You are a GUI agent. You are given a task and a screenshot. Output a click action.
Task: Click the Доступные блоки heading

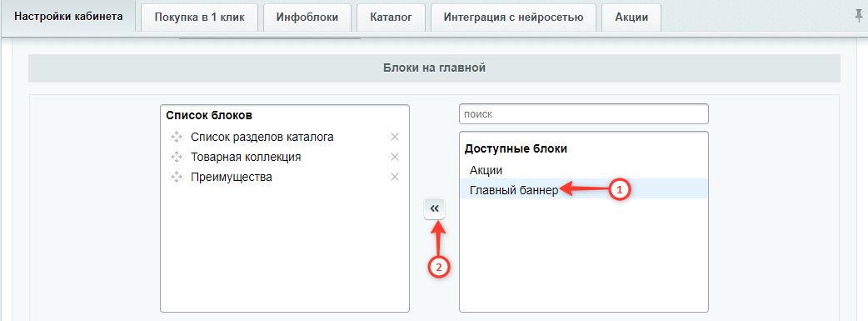point(516,148)
